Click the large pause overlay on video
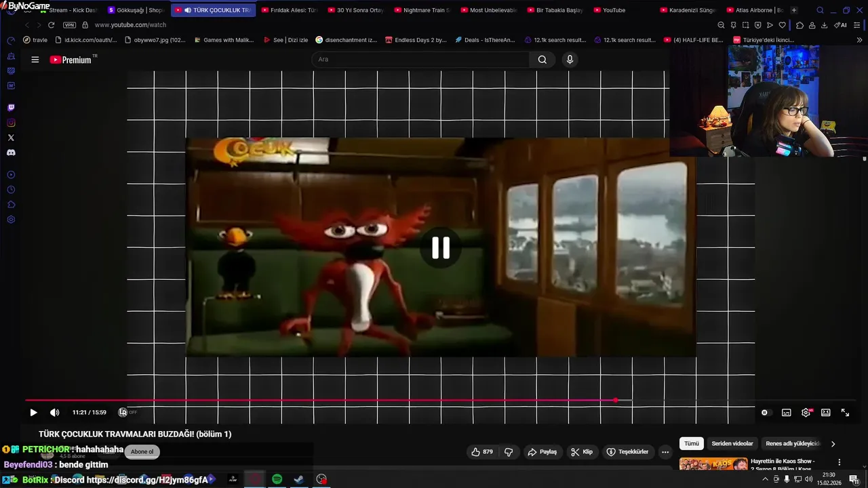The width and height of the screenshot is (868, 488). 441,248
